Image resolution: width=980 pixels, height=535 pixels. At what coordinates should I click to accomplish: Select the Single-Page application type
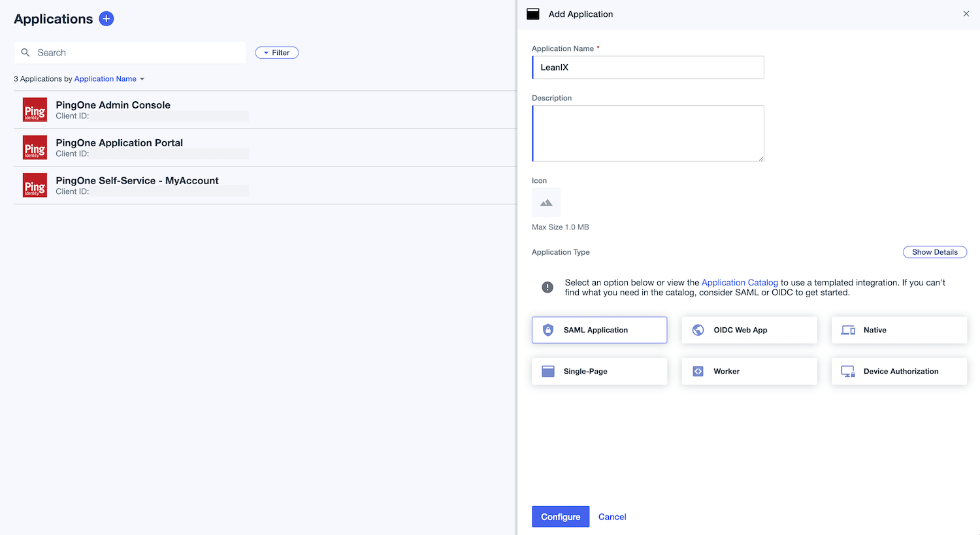[x=599, y=371]
